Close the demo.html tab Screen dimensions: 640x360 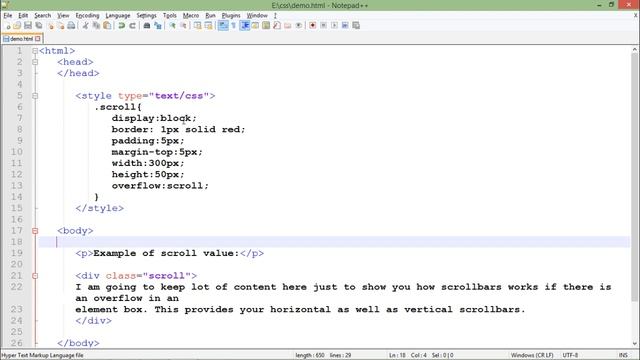click(x=38, y=39)
